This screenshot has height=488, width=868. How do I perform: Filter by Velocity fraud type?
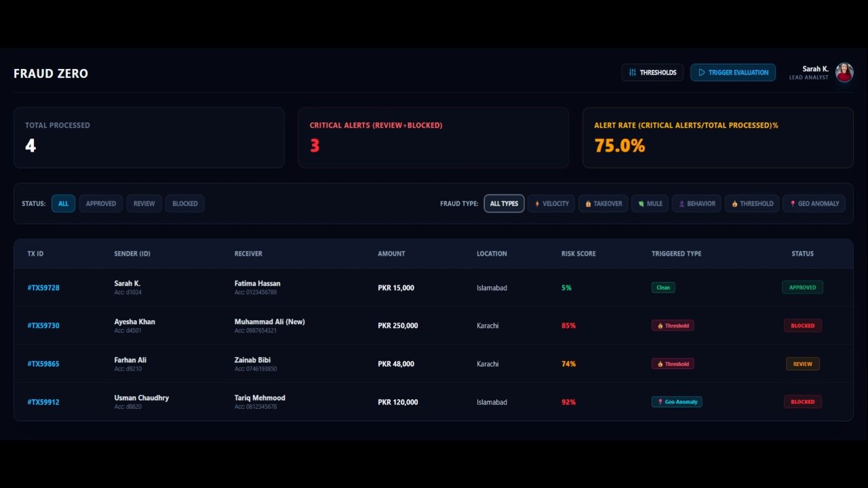[x=551, y=203]
